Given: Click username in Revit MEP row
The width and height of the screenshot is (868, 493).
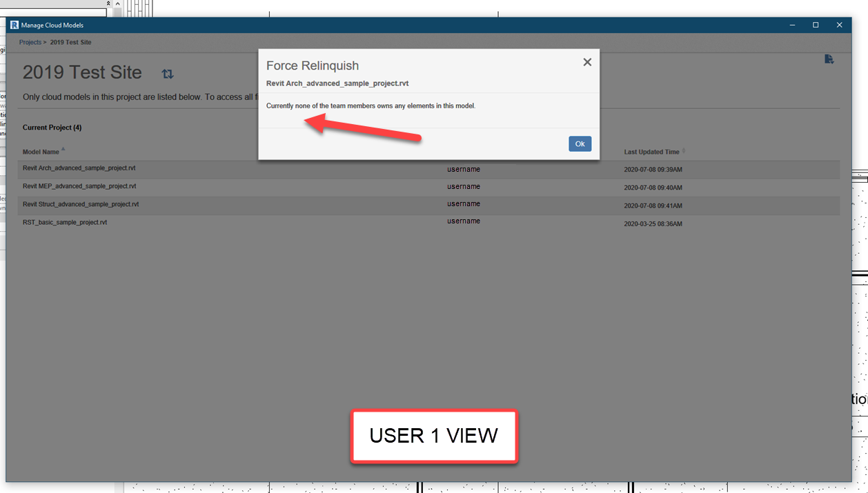Looking at the screenshot, I should click(464, 187).
